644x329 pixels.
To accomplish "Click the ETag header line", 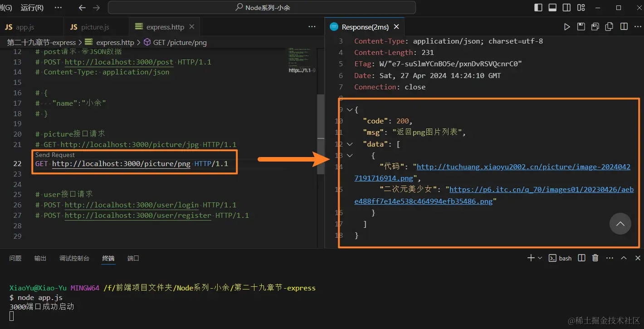I will (438, 64).
